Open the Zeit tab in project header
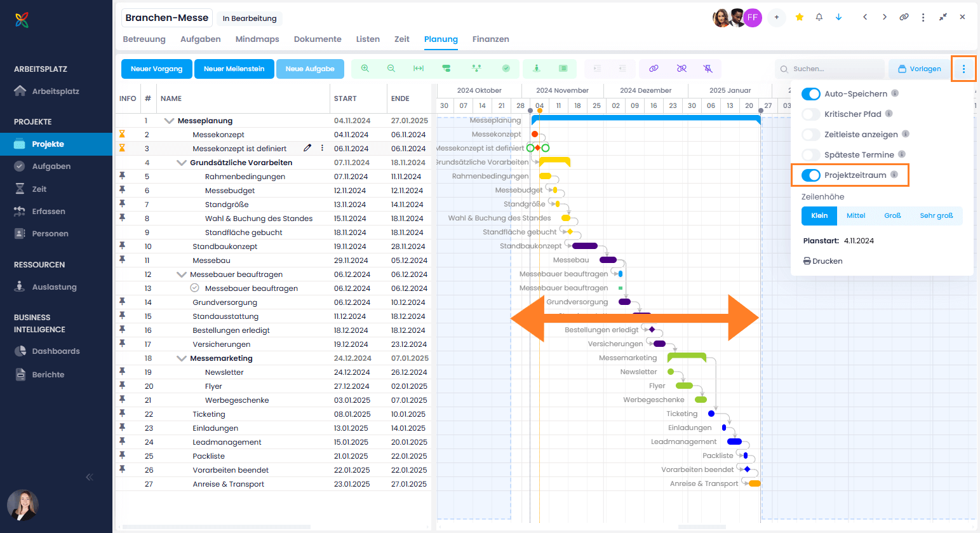 pyautogui.click(x=402, y=39)
